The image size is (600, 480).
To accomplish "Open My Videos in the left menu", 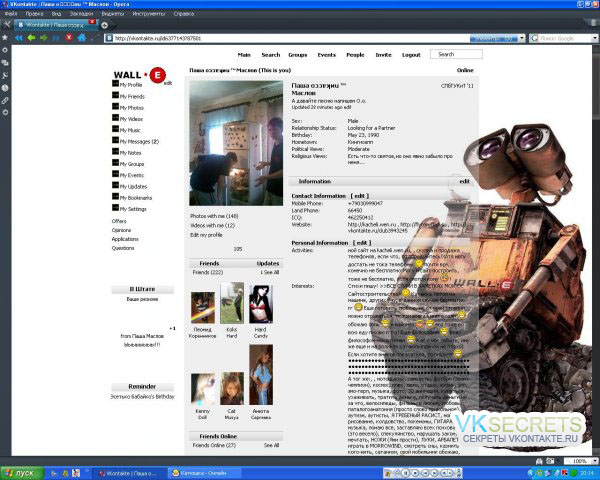I will coord(131,119).
